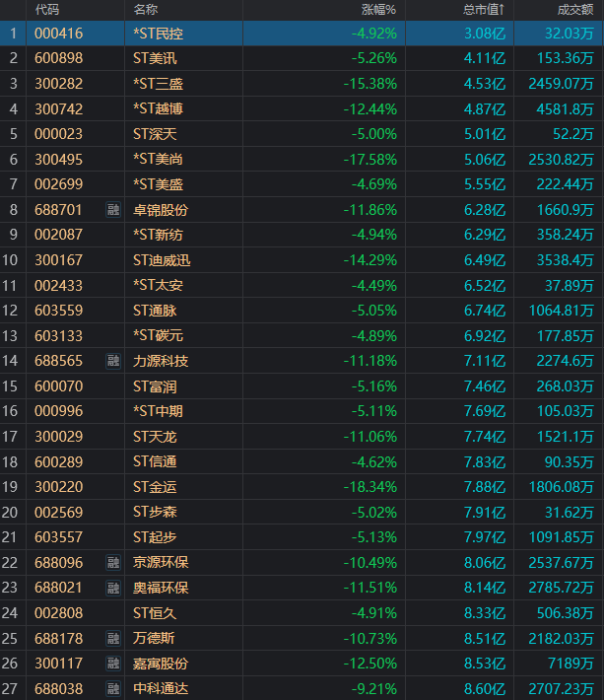Screen dimensions: 604x700
Task: Click the 代码 column header
Action: pos(47,10)
